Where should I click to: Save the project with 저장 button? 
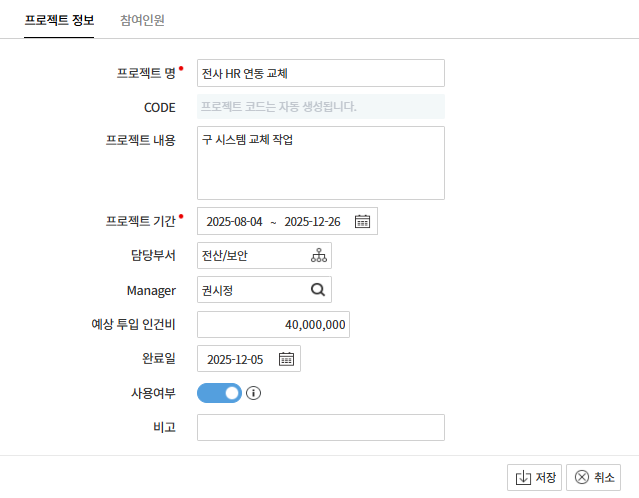pos(535,478)
